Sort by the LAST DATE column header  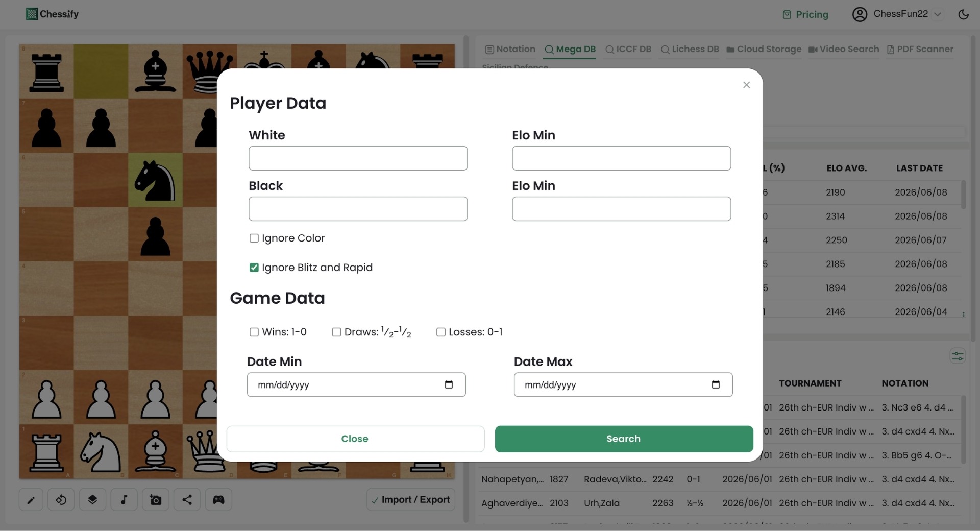click(x=919, y=168)
